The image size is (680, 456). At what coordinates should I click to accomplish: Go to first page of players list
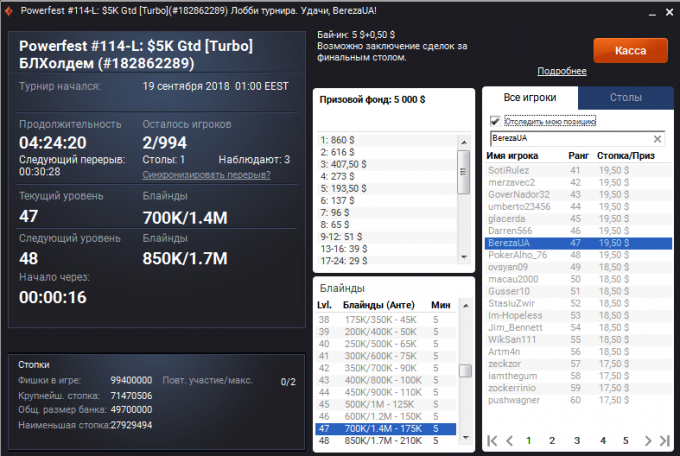[492, 441]
